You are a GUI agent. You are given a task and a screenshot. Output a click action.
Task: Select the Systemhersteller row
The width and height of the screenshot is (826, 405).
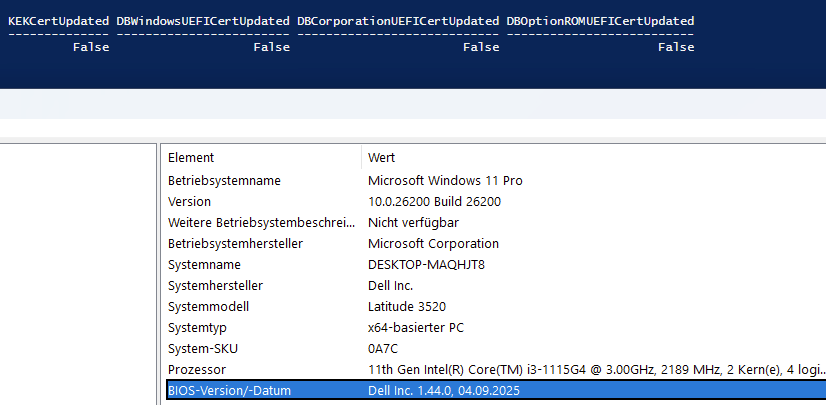pos(215,286)
